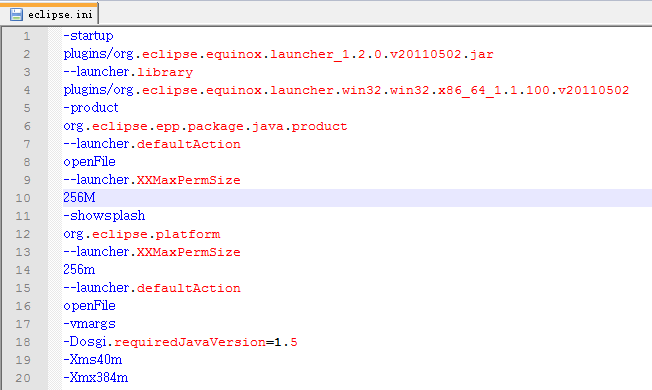Click the -product text on line 5

(91, 108)
